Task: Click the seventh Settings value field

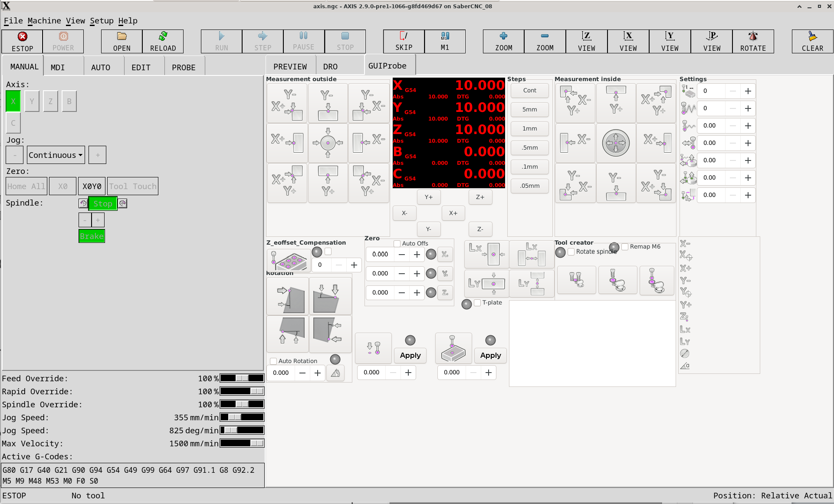Action: click(x=710, y=195)
